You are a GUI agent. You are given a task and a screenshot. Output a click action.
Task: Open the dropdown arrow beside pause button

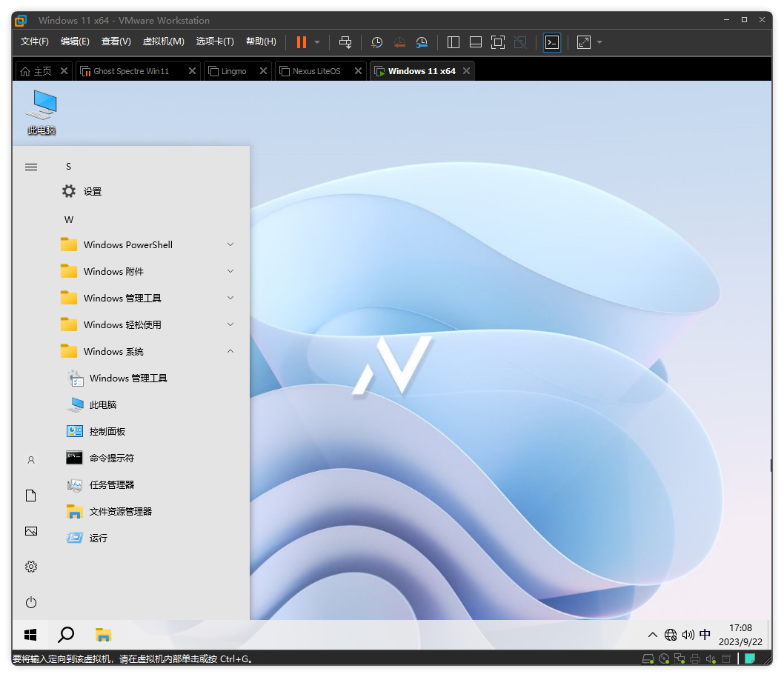pyautogui.click(x=317, y=42)
